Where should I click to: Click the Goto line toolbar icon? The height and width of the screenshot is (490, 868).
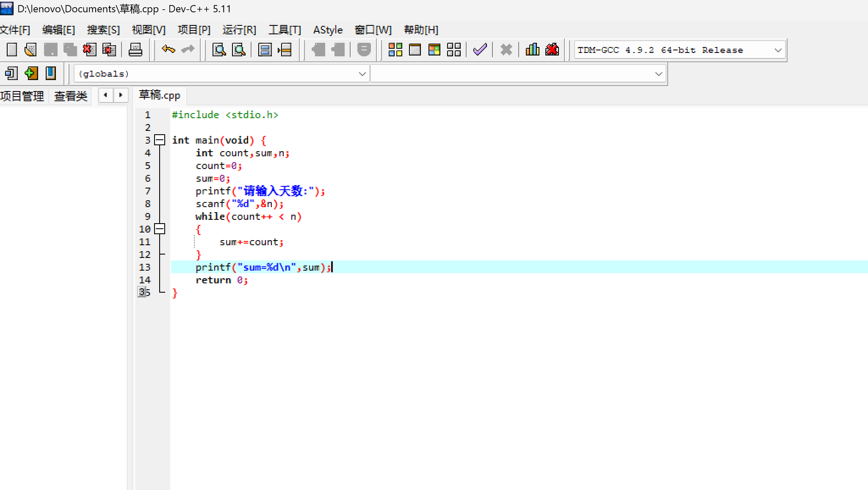click(x=285, y=50)
